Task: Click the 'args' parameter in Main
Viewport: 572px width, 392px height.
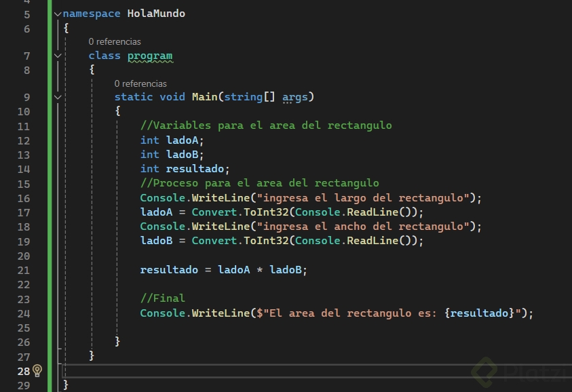Action: (294, 97)
